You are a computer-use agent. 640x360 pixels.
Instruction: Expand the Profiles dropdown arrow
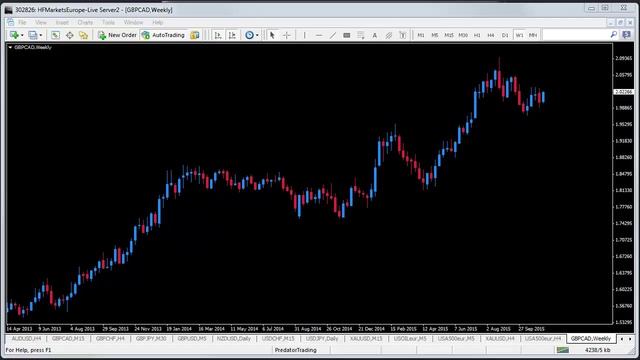(x=40, y=36)
